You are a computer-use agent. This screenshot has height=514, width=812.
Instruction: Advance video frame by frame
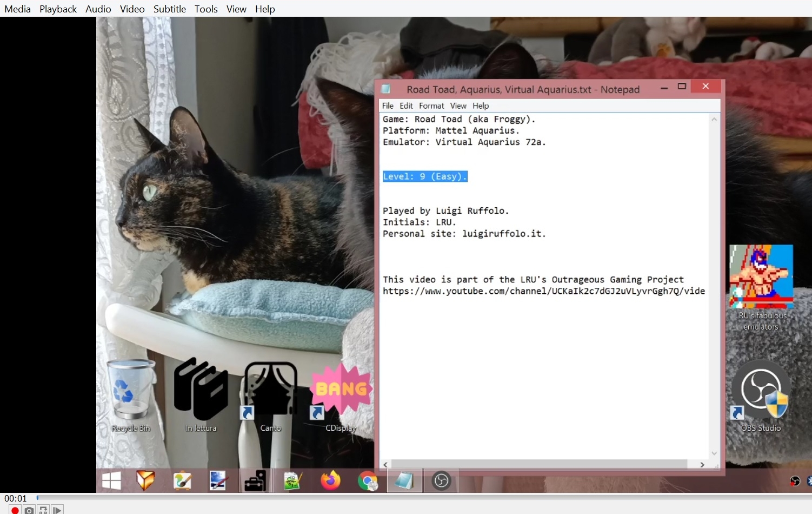pos(57,510)
